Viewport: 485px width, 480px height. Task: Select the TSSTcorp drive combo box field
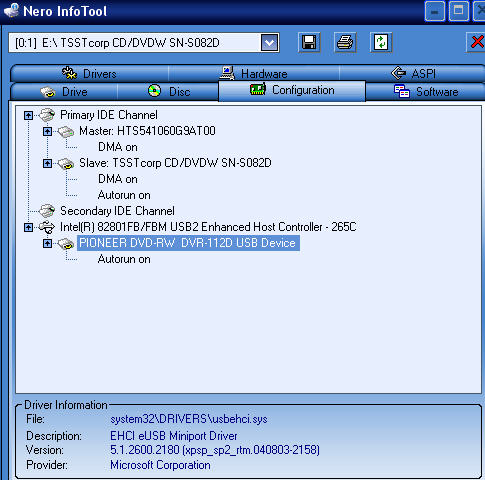(x=144, y=43)
